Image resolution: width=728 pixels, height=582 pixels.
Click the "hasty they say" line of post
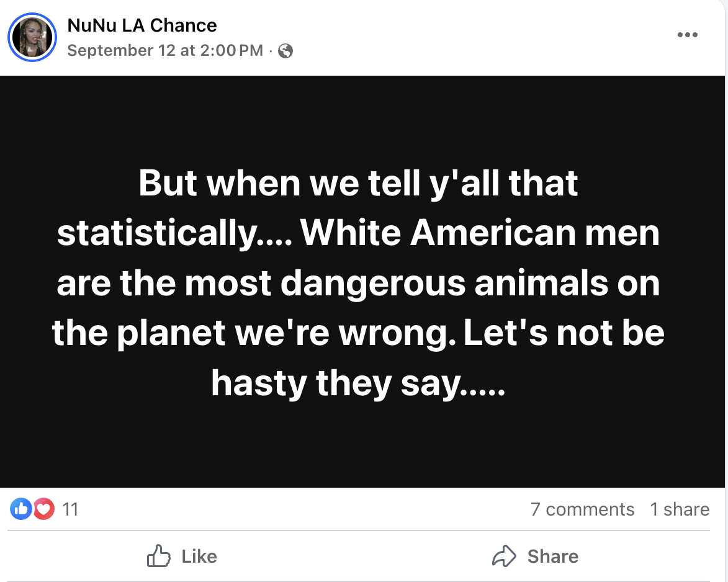358,383
